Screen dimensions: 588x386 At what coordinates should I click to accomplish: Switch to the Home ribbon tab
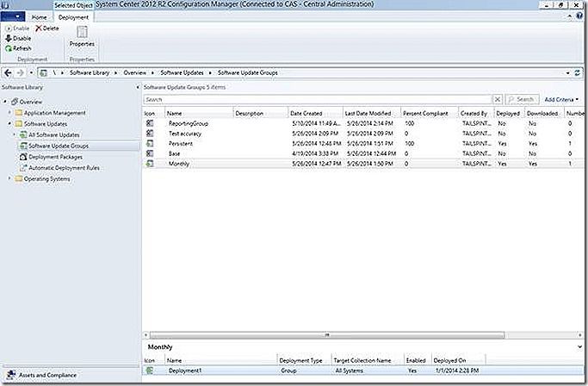[x=39, y=17]
